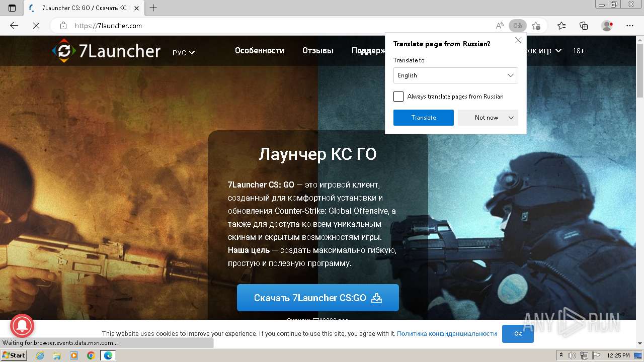The width and height of the screenshot is (644, 362).
Task: Open the Read aloud icon
Action: 499,26
